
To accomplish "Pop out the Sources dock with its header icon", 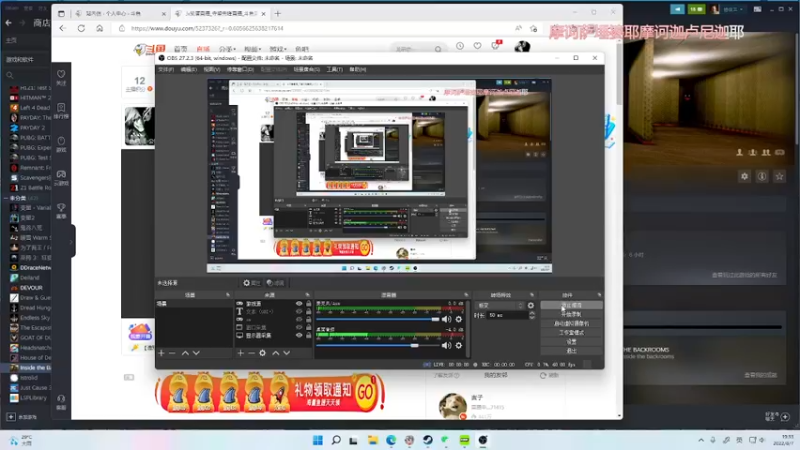I will click(307, 295).
